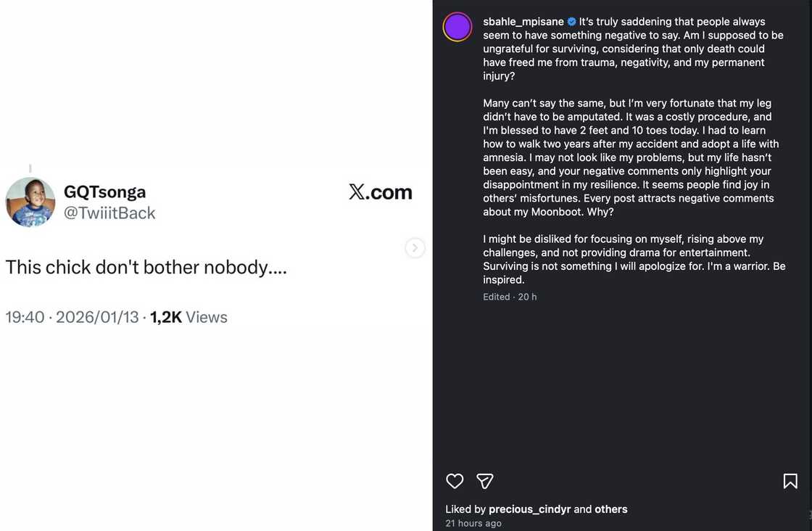Show the list of others who liked

(611, 509)
